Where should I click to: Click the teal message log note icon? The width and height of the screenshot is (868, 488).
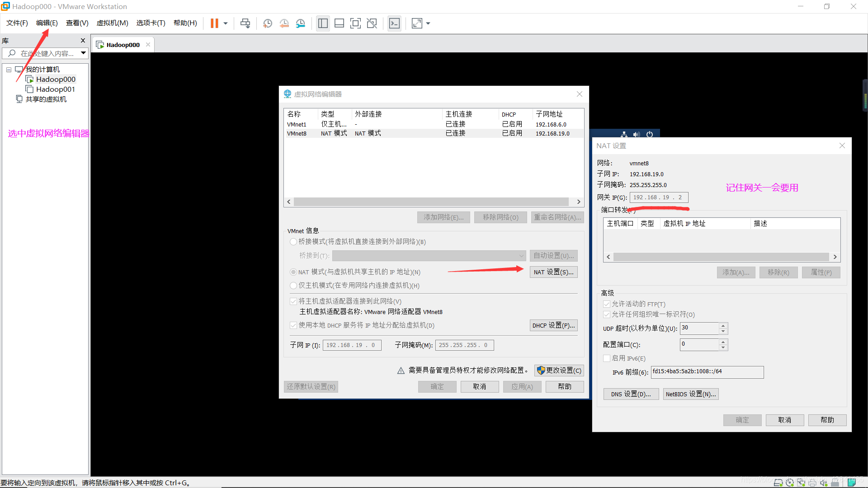852,482
